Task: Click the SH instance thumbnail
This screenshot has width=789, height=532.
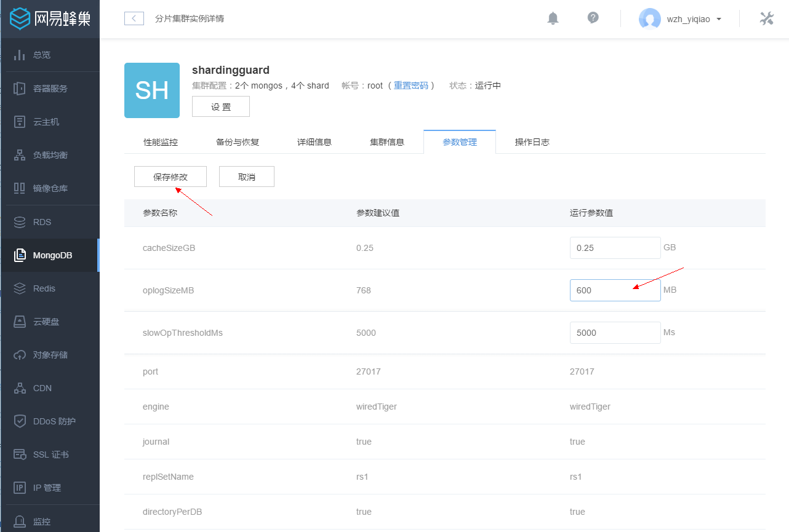Action: tap(152, 90)
